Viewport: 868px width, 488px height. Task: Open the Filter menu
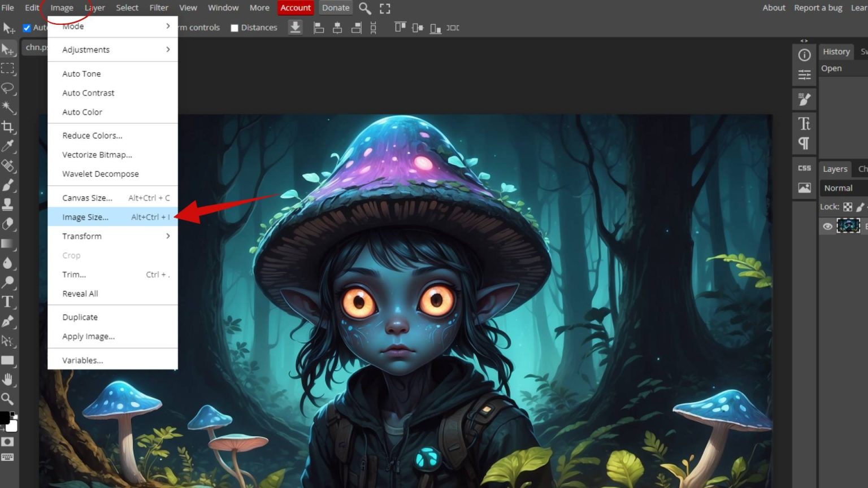159,8
